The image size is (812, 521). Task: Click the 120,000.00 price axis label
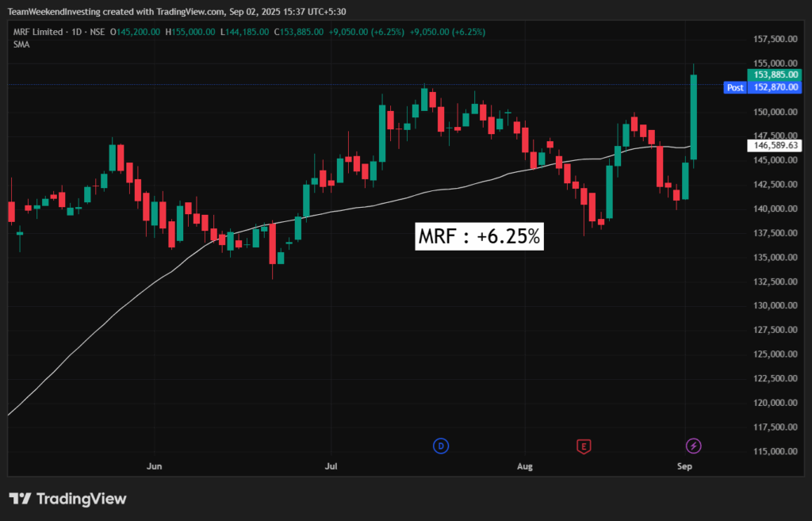click(776, 402)
